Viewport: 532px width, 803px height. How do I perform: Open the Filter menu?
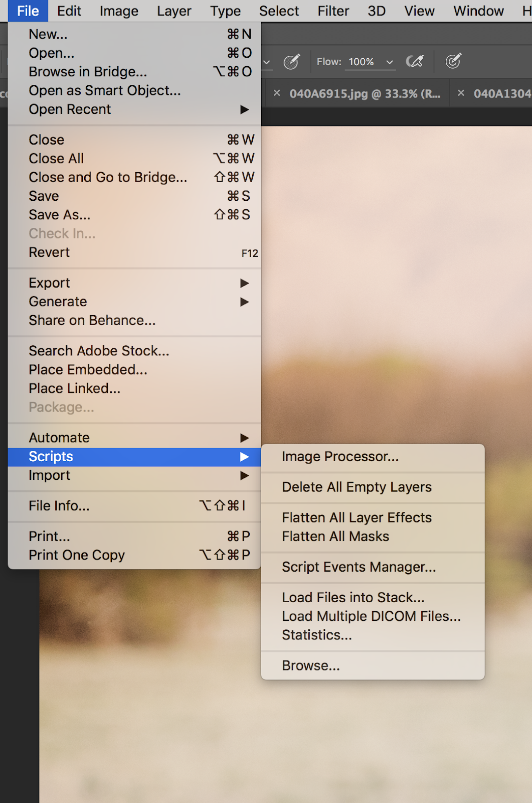click(333, 11)
